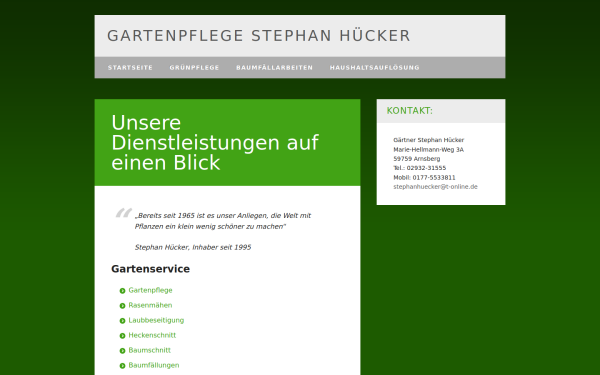The height and width of the screenshot is (375, 600).
Task: Click the text 59759 Arnsberg
Action: click(x=417, y=159)
